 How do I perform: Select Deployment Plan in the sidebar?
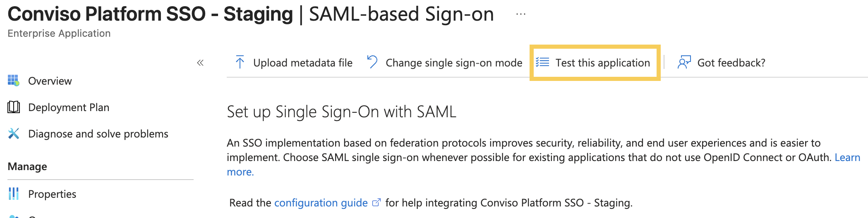click(x=69, y=107)
